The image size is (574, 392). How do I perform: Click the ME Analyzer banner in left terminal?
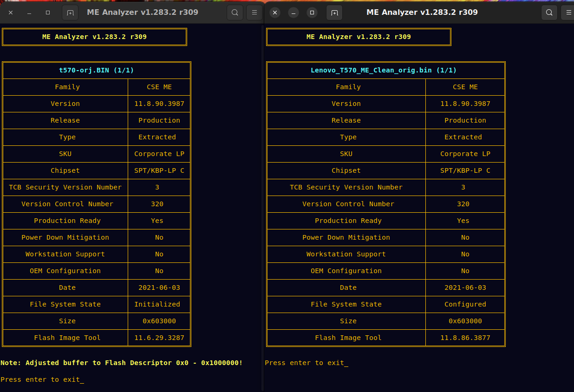(x=94, y=37)
